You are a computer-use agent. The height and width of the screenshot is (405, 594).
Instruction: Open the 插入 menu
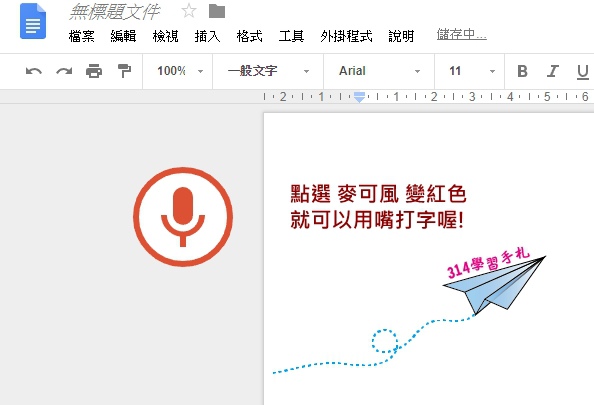[x=207, y=36]
